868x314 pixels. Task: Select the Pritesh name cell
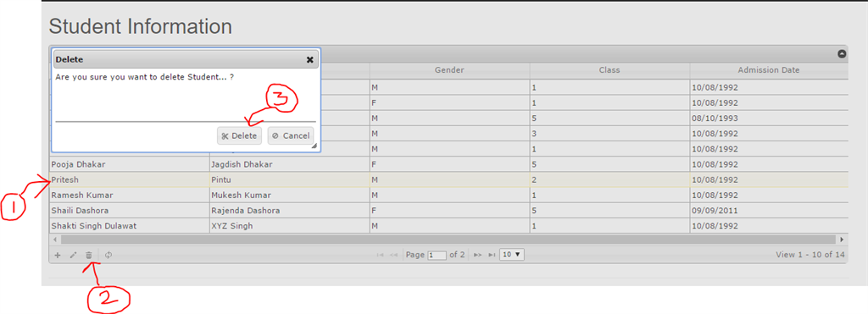pos(130,179)
